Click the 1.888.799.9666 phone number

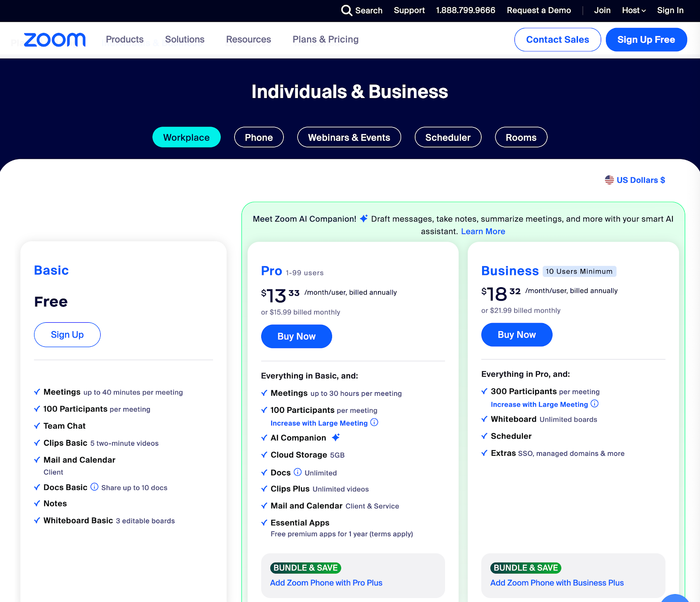465,10
